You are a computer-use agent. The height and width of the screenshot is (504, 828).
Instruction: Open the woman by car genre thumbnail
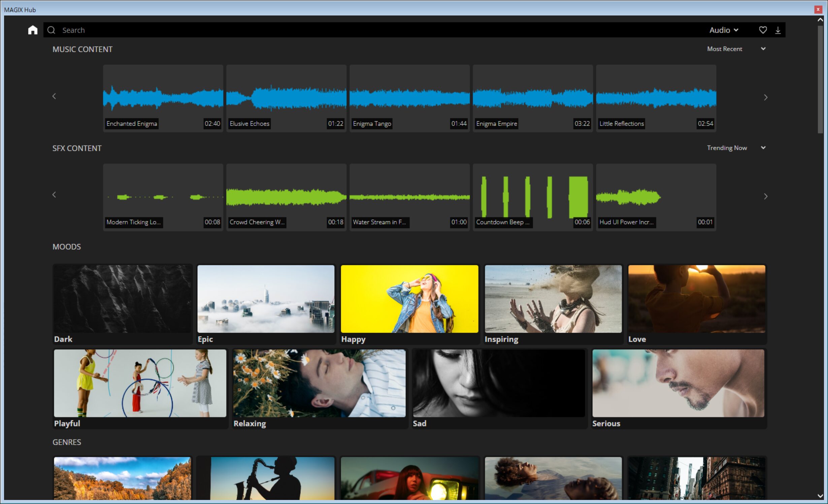(x=409, y=478)
